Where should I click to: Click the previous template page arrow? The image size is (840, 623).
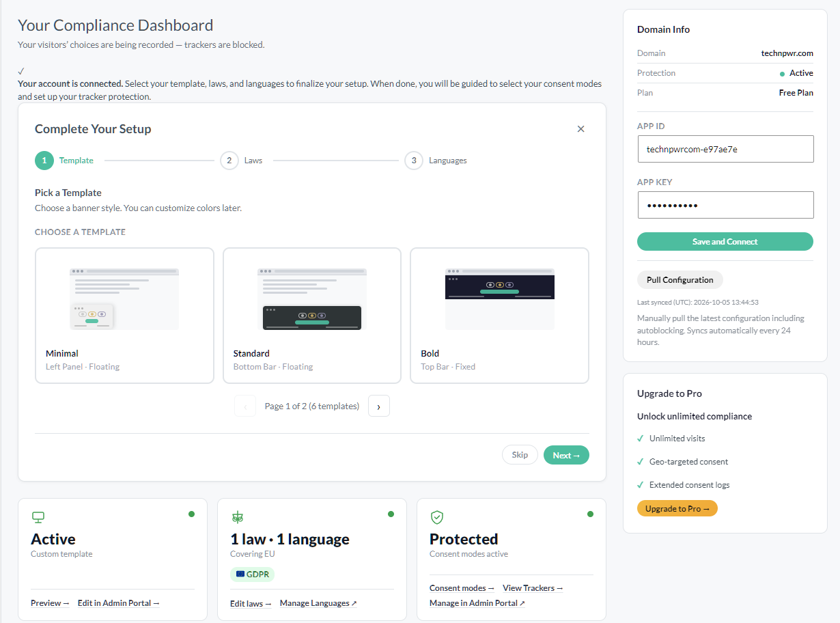pyautogui.click(x=245, y=406)
